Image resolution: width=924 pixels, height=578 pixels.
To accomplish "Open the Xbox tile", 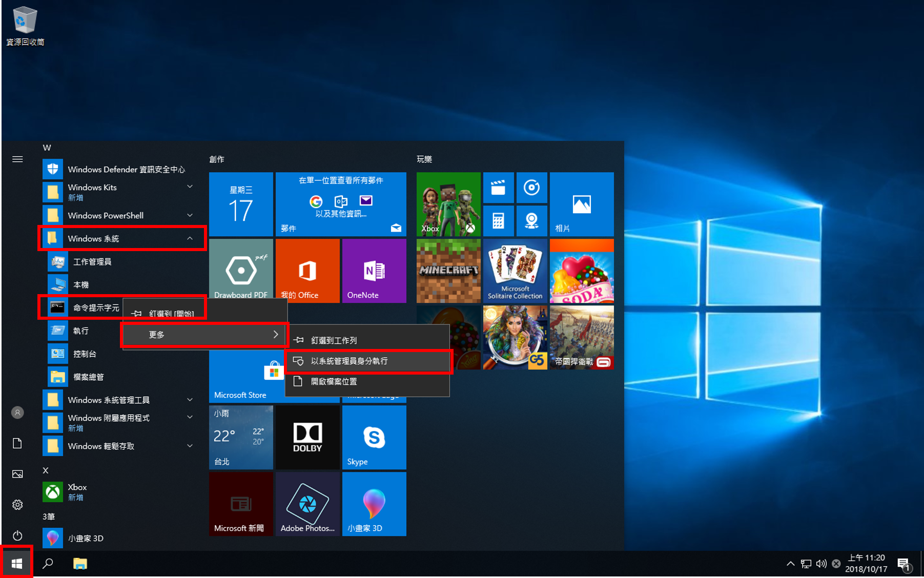I will [448, 204].
